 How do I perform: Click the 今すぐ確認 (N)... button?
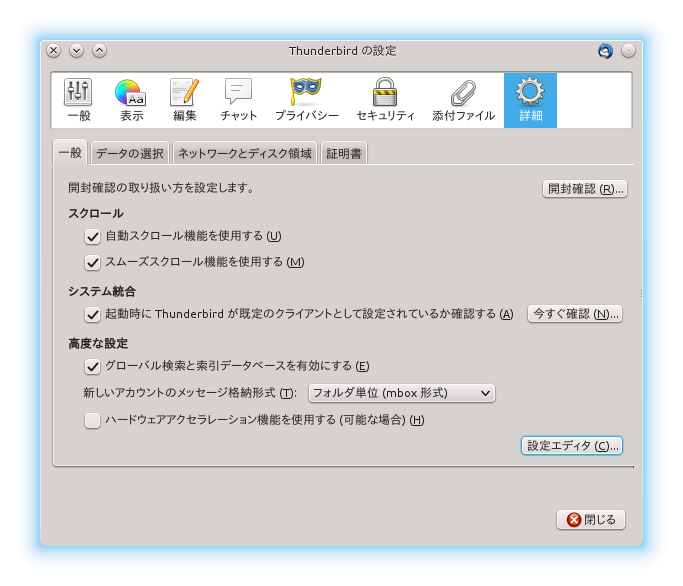click(575, 314)
